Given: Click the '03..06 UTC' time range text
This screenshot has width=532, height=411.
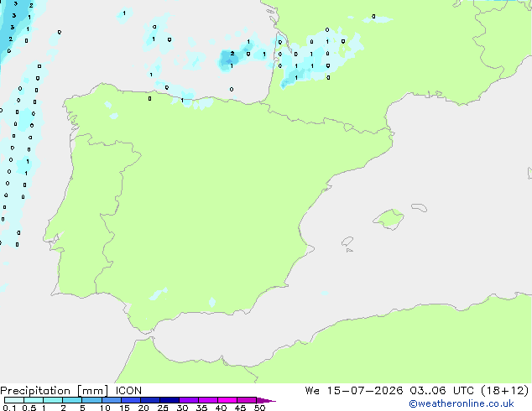Looking at the screenshot, I should click(x=441, y=391).
